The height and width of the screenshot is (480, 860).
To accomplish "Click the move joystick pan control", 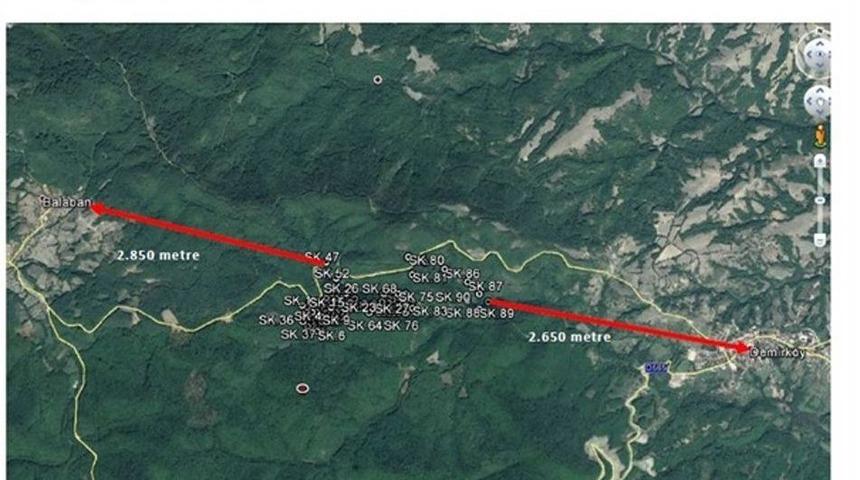I will coord(818,101).
